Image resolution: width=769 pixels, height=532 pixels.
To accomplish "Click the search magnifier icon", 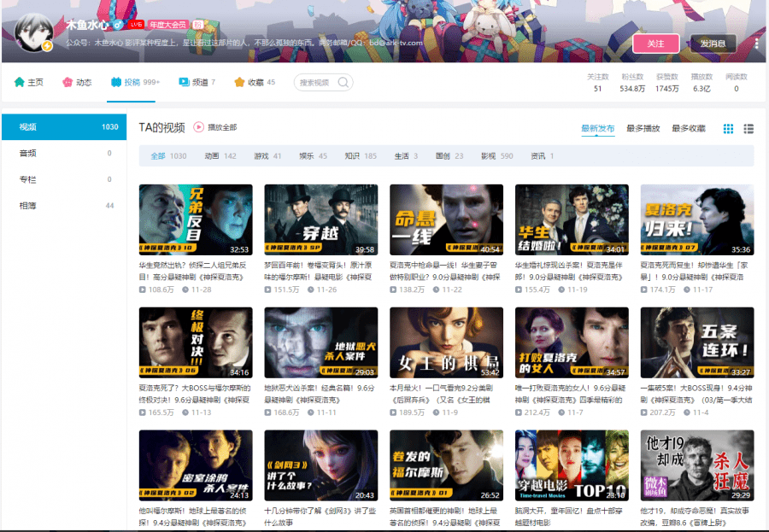I will coord(343,83).
